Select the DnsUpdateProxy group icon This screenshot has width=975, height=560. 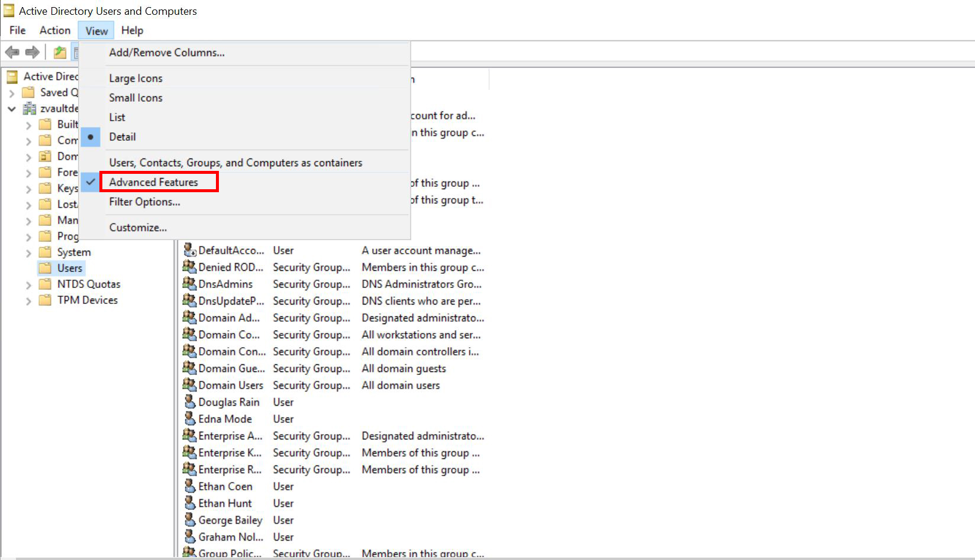coord(189,300)
